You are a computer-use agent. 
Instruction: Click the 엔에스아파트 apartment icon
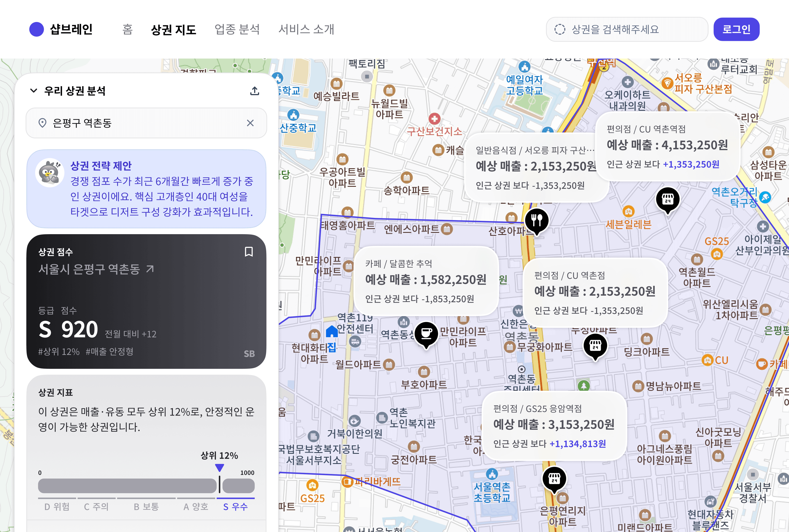click(x=447, y=229)
